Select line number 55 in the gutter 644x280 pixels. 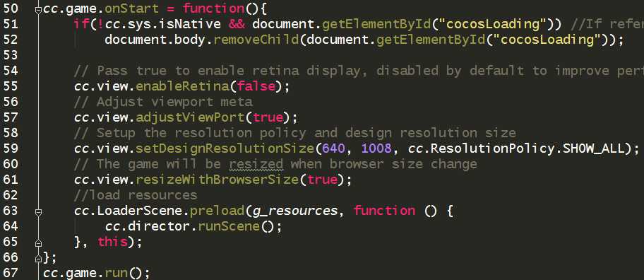11,86
